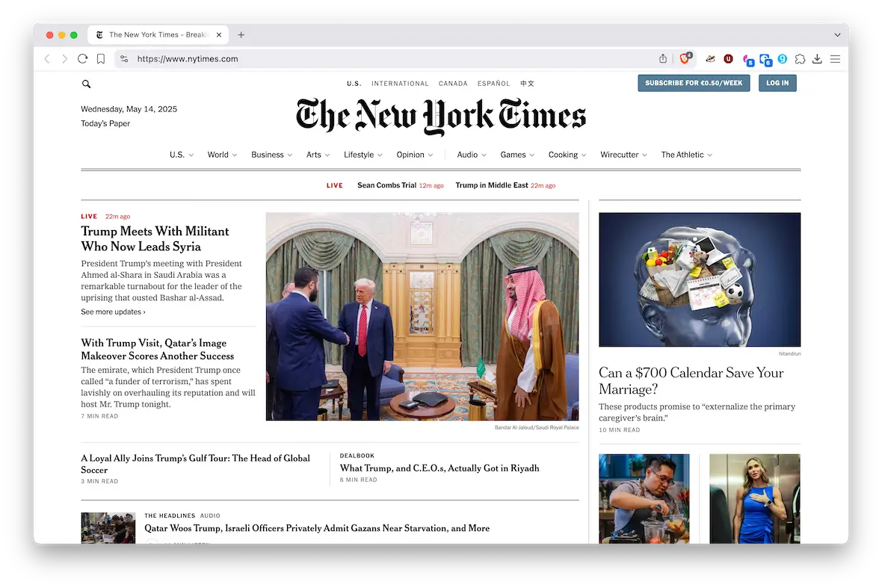The image size is (882, 588).
Task: Open the downloads icon
Action: 817,58
